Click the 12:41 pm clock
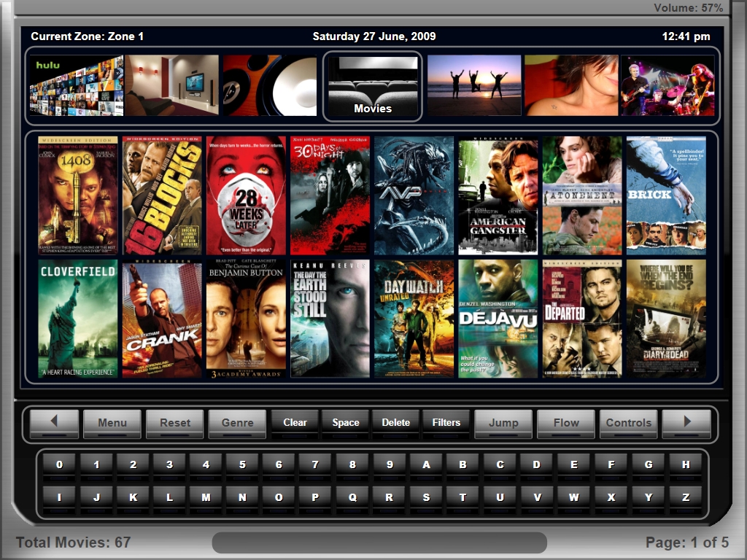747x560 pixels. 686,36
